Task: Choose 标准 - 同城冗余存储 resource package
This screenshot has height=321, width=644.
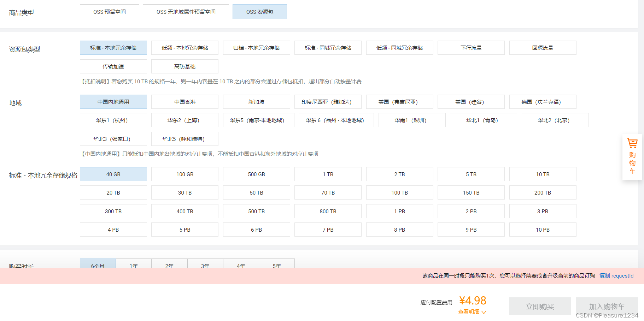Action: (328, 48)
